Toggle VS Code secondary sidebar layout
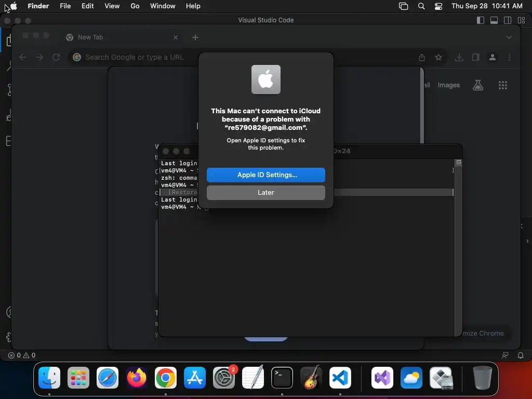 (508, 20)
